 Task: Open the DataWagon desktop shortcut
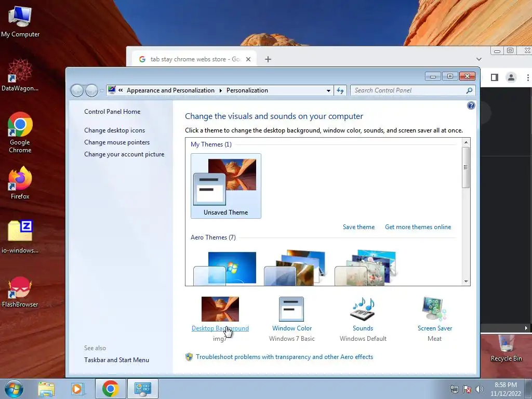click(x=20, y=75)
